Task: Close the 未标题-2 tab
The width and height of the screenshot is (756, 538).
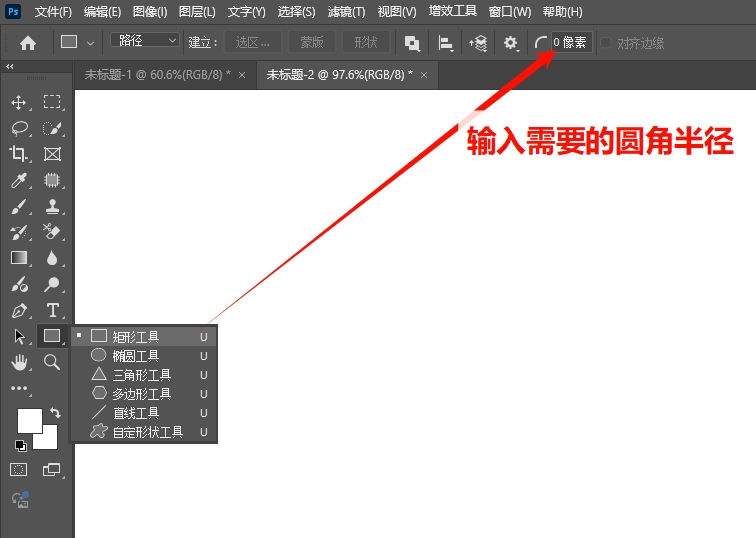Action: pyautogui.click(x=424, y=75)
